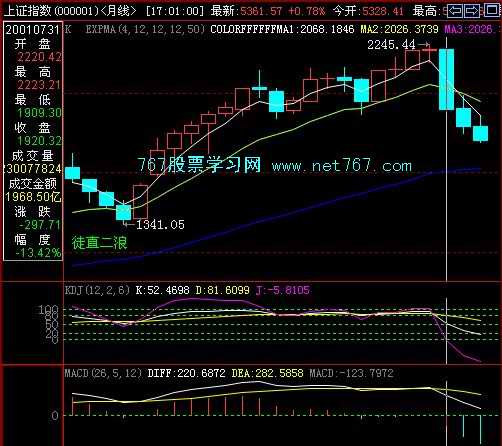Click the DIFF:220.6872 value

[x=186, y=373]
